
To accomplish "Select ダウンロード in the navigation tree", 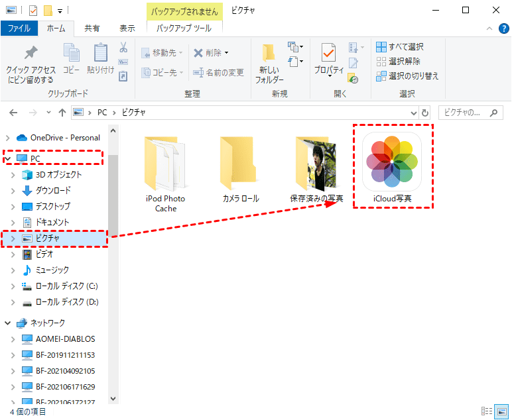I will click(x=53, y=191).
